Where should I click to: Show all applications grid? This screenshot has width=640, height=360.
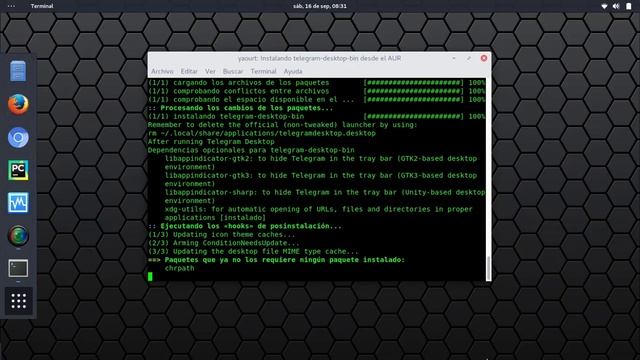click(x=18, y=301)
